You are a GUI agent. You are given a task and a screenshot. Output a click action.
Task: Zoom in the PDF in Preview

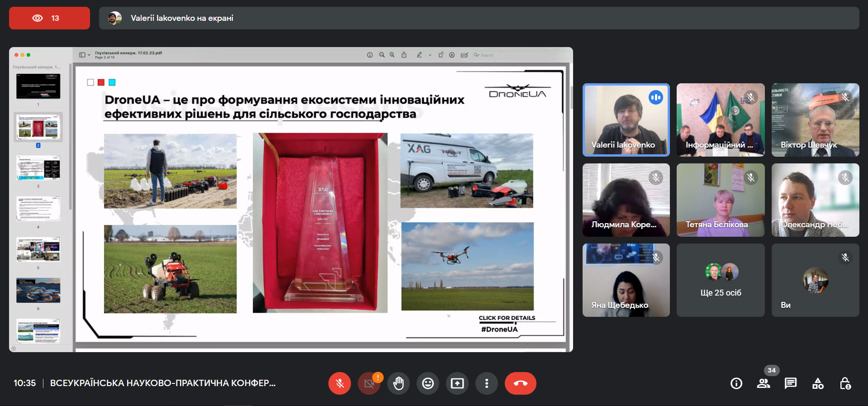click(392, 55)
